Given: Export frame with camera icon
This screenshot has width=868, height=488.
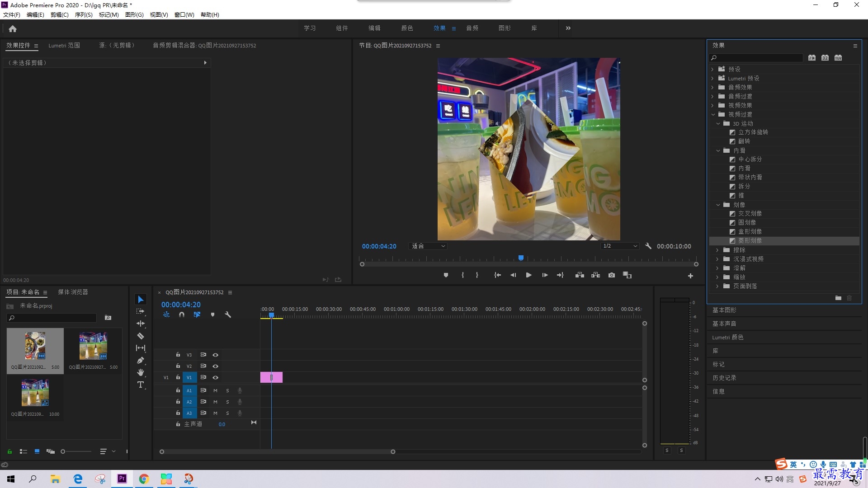Looking at the screenshot, I should click(612, 275).
